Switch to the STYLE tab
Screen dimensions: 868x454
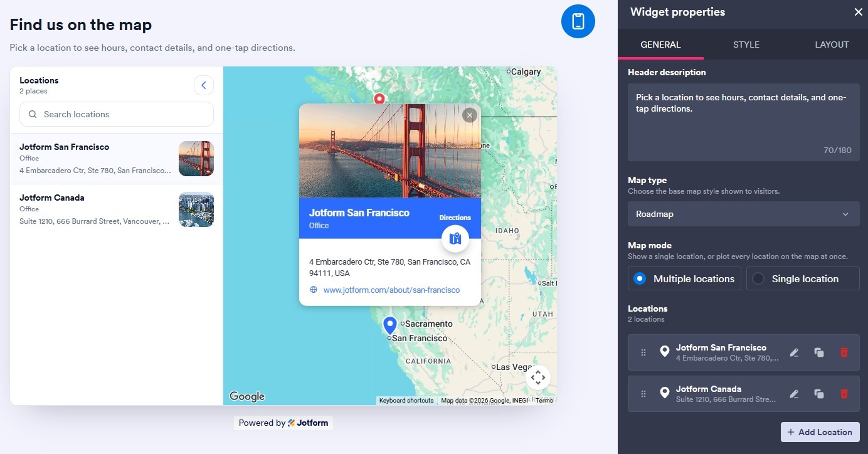746,45
